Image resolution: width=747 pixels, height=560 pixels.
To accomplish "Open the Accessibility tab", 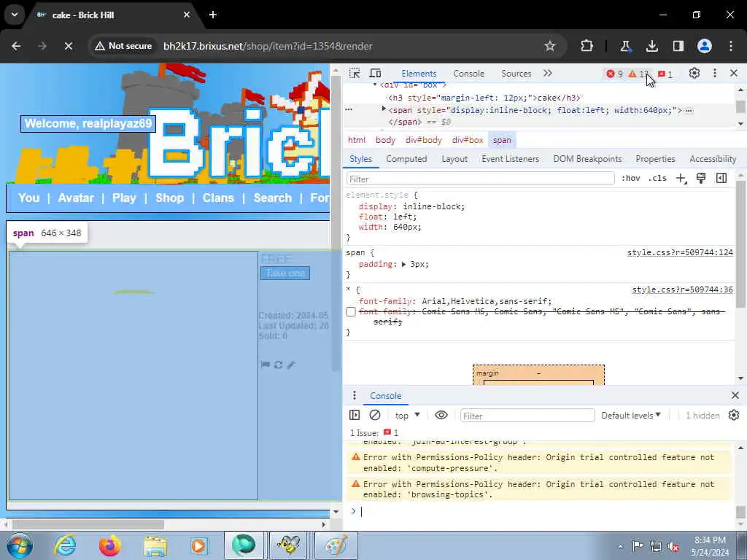I will (x=713, y=159).
